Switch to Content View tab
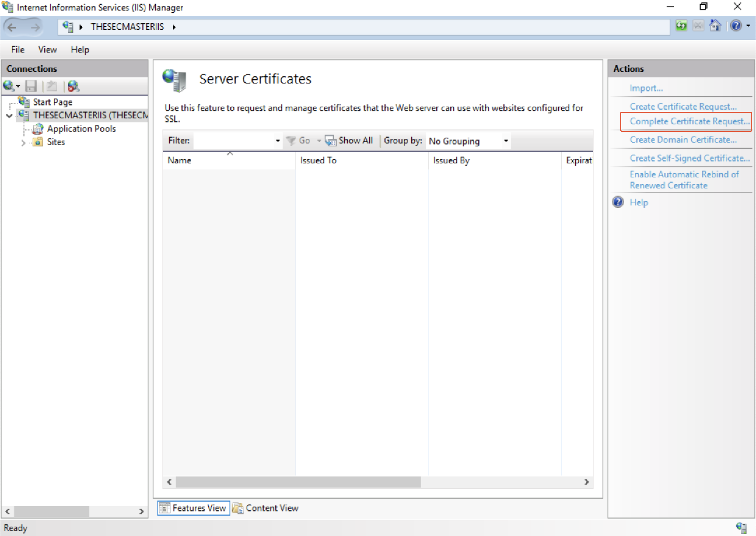 pos(265,508)
